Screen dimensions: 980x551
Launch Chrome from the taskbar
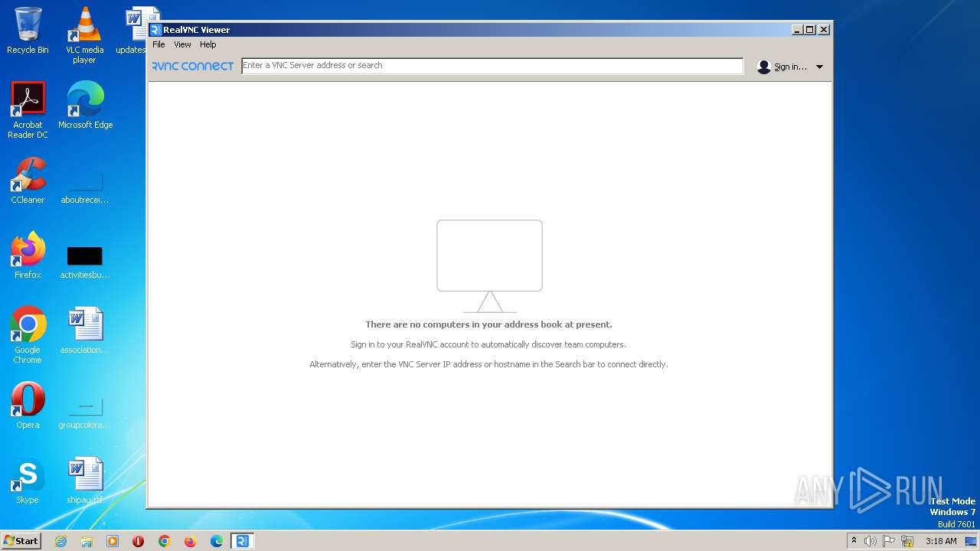click(165, 541)
